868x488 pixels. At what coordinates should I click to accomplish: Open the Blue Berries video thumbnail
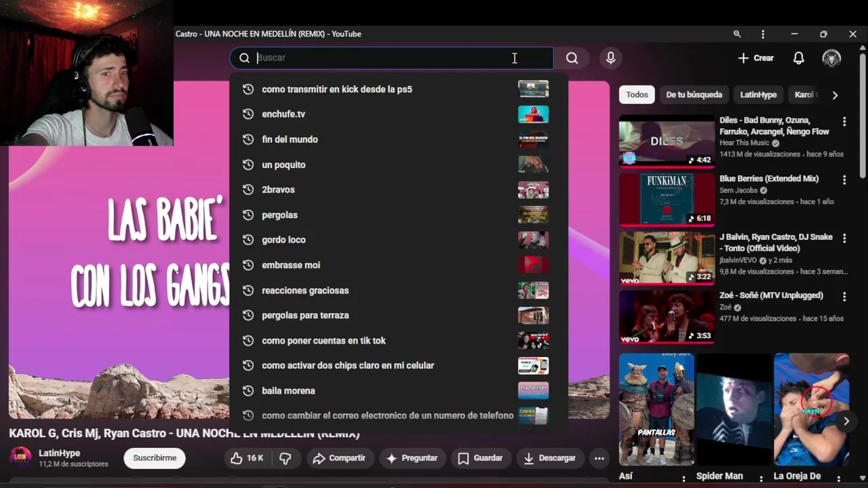pyautogui.click(x=667, y=199)
